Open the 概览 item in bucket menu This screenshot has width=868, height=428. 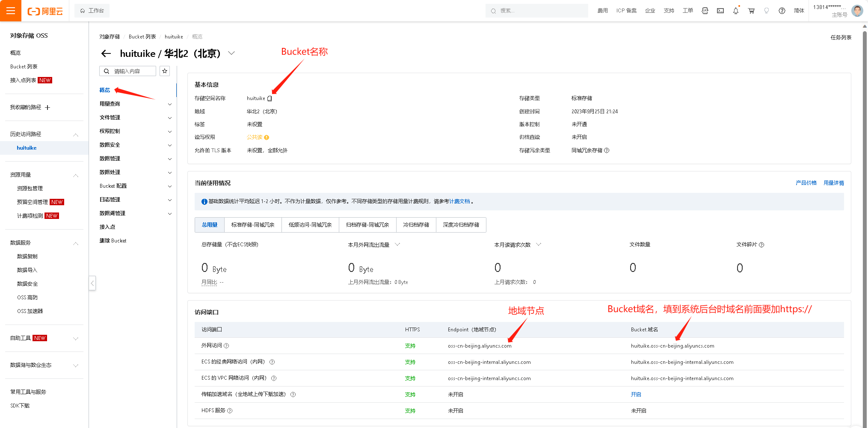[105, 90]
